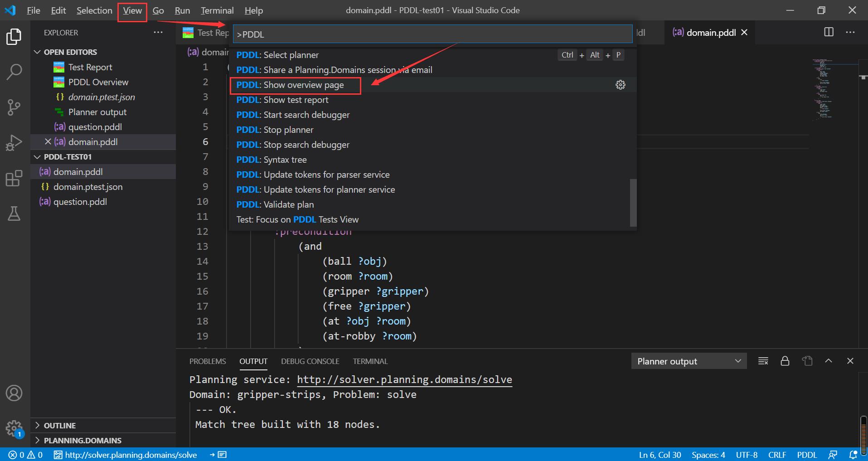Screen dimensions: 868x461
Task: Switch to the Test Report editor tab
Action: pos(204,33)
